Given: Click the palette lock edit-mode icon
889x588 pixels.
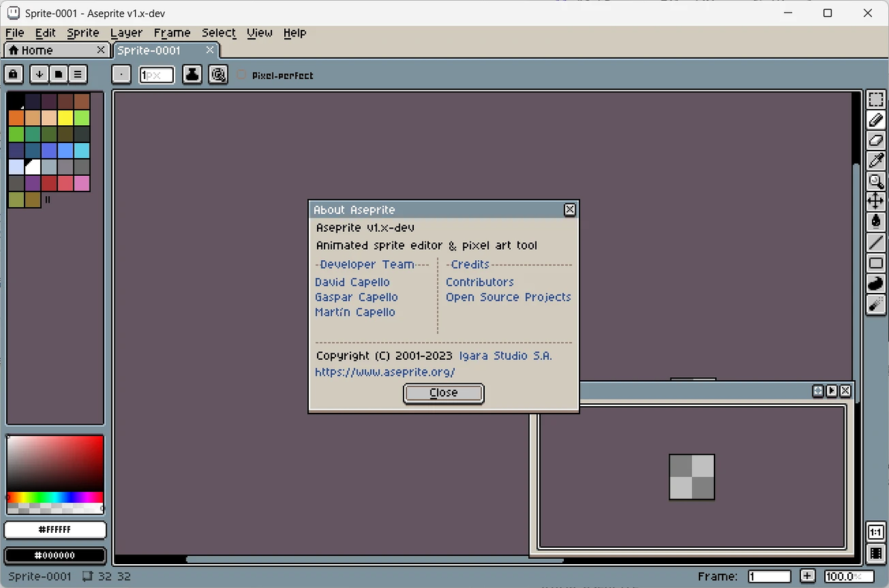Looking at the screenshot, I should (13, 75).
